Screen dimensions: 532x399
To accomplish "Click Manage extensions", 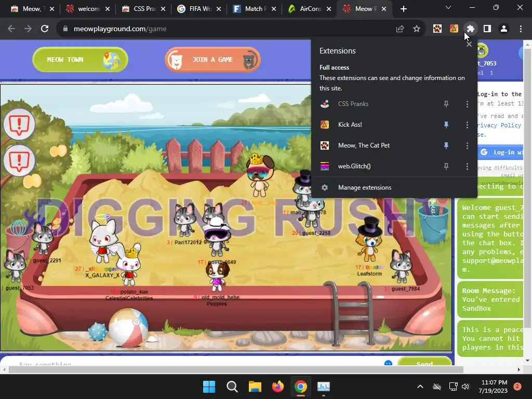I will pos(394,187).
